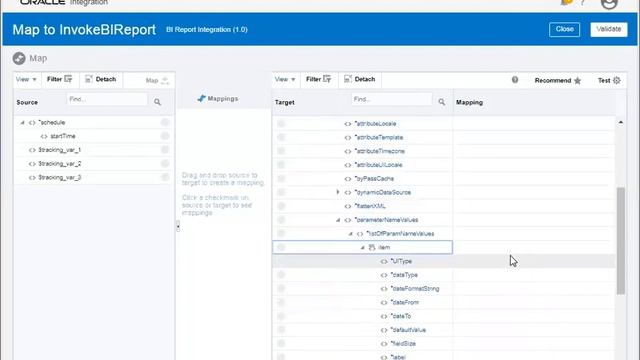The width and height of the screenshot is (640, 360).
Task: Click the element icon beside attributeLocale
Action: point(348,124)
